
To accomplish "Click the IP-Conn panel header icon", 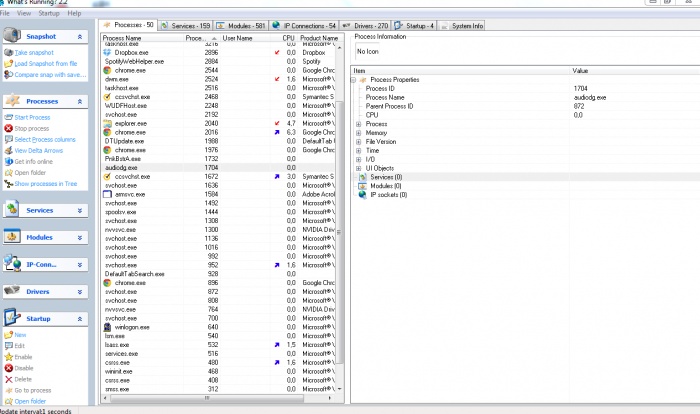I will (12, 263).
